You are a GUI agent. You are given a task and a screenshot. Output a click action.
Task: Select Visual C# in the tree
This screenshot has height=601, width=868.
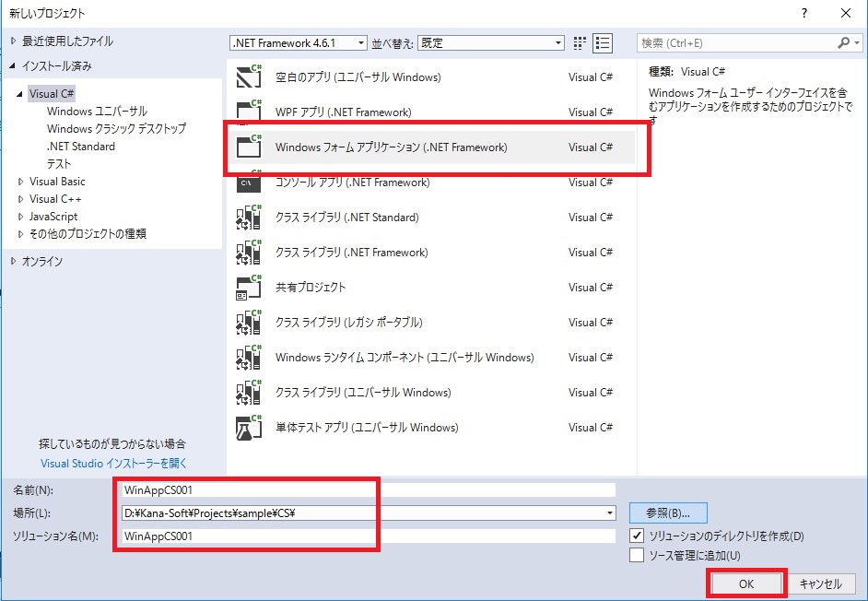pyautogui.click(x=52, y=94)
